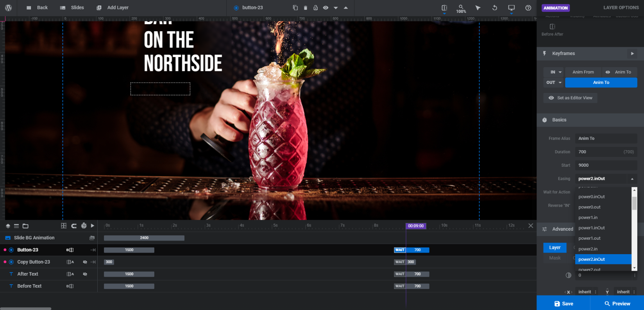This screenshot has width=644, height=310.
Task: Choose power1.inOut easing option
Action: tap(603, 228)
